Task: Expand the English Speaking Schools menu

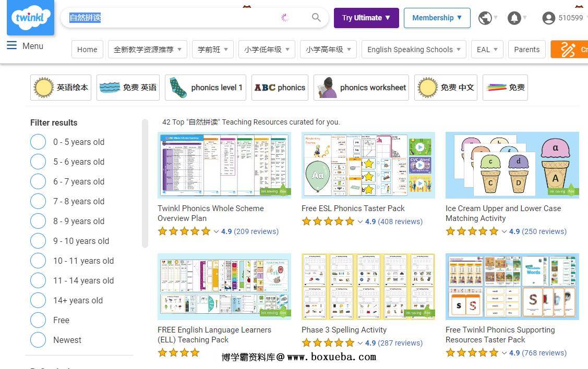Action: [x=414, y=50]
